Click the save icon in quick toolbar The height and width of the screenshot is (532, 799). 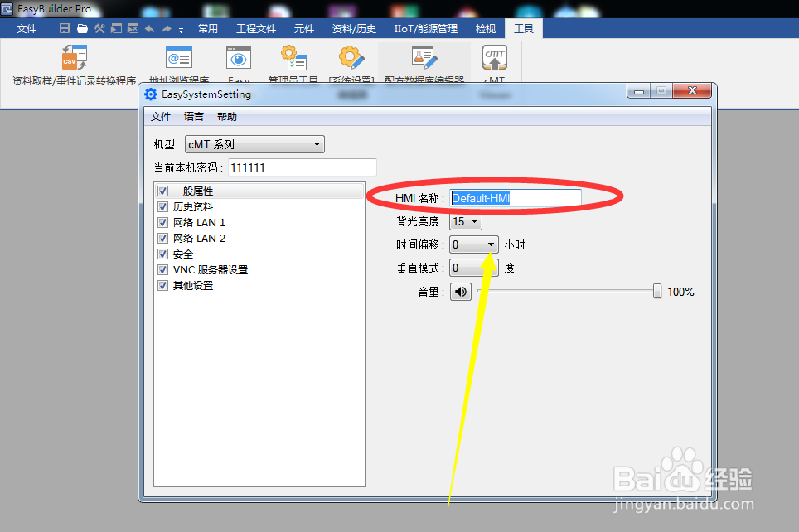click(64, 28)
